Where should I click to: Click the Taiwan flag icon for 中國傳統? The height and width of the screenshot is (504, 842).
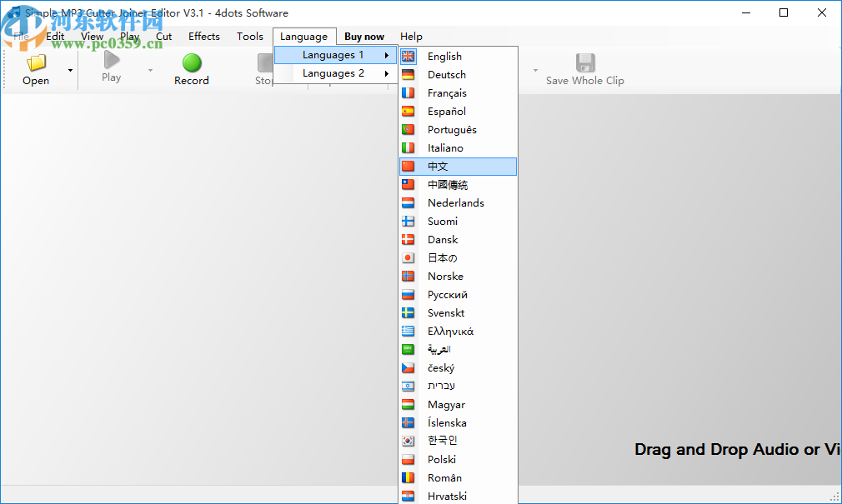pos(408,184)
